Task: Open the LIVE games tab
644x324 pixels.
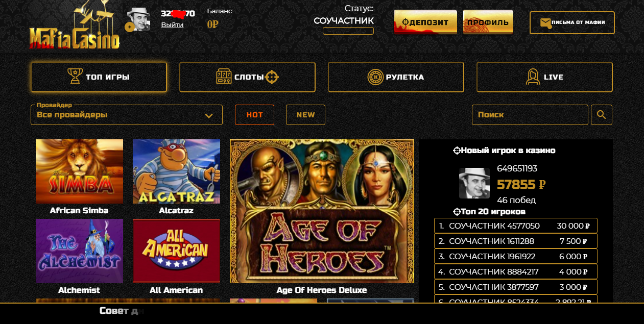Action: tap(544, 77)
